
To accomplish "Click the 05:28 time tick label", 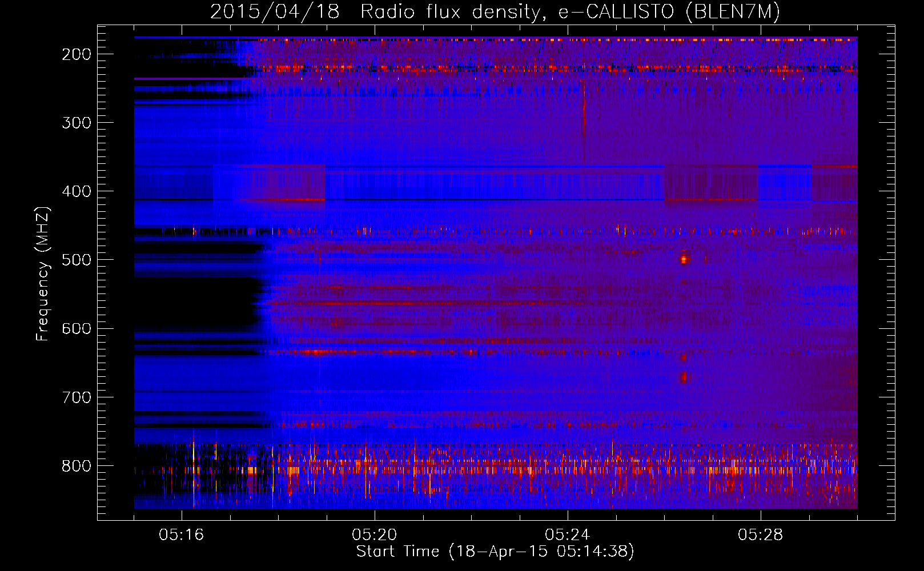I will tap(761, 535).
